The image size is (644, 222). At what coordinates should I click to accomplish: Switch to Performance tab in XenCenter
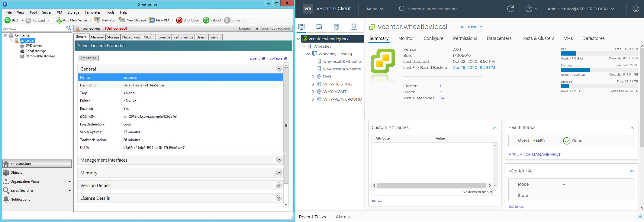(183, 37)
